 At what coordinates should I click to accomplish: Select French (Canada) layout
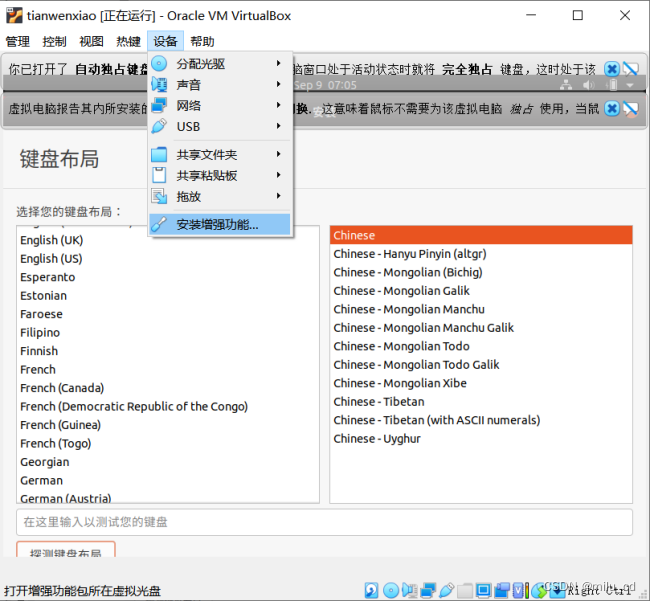[62, 388]
